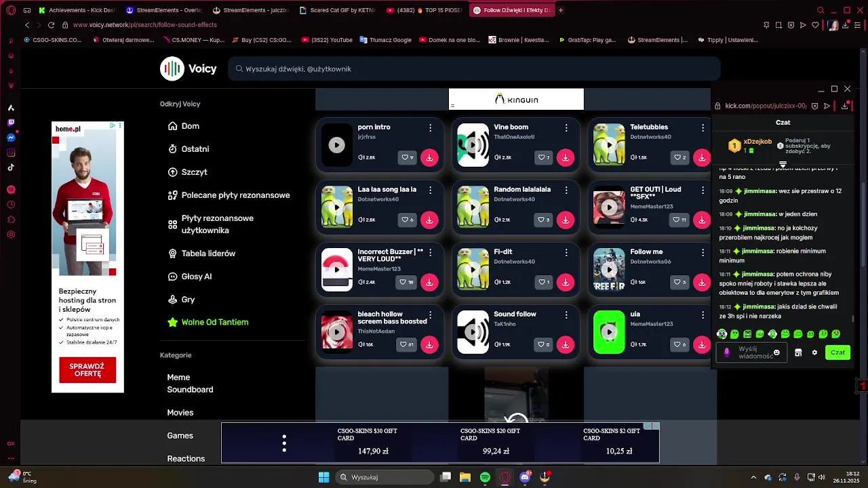Play the 'uia' sound
Viewport: 868px width, 488px height.
(610, 332)
